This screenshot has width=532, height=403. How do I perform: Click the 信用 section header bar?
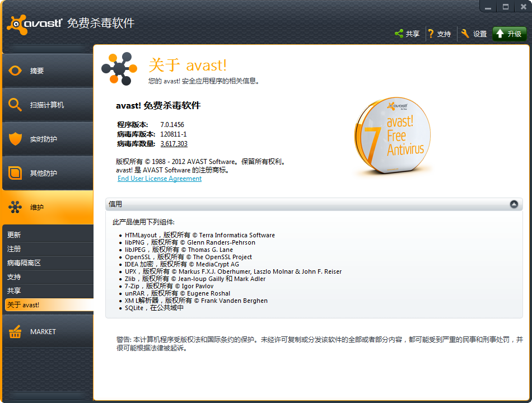click(308, 204)
